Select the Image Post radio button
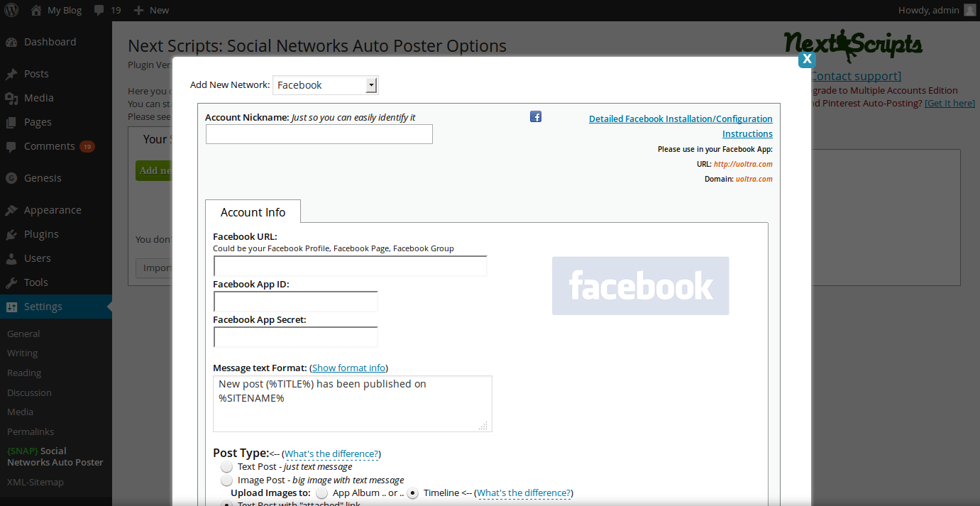The width and height of the screenshot is (980, 506). coord(226,480)
